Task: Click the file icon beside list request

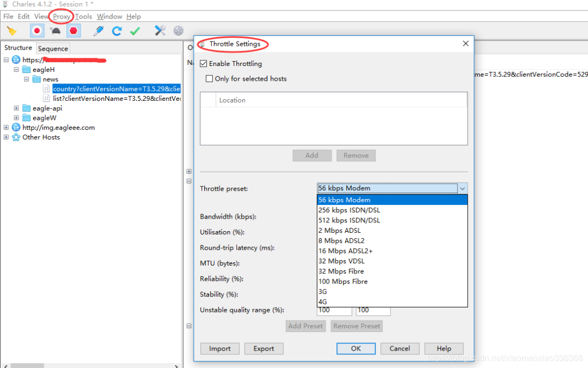Action: (46, 98)
